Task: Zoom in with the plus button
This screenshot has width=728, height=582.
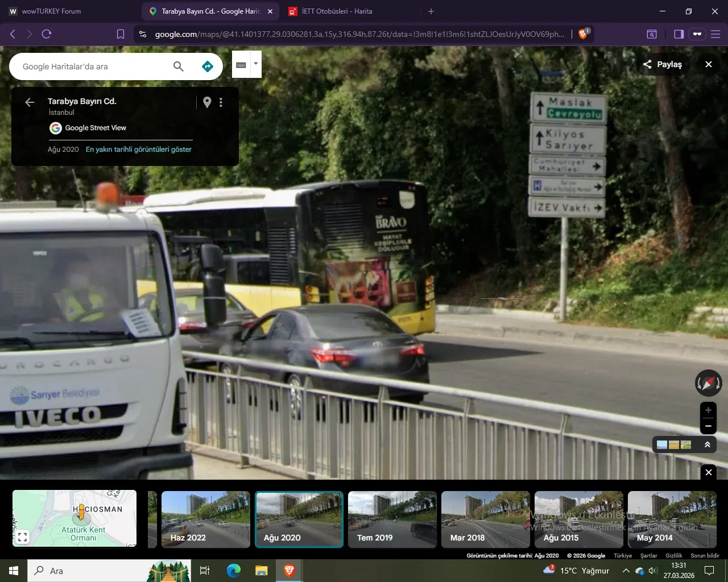Action: (x=708, y=410)
